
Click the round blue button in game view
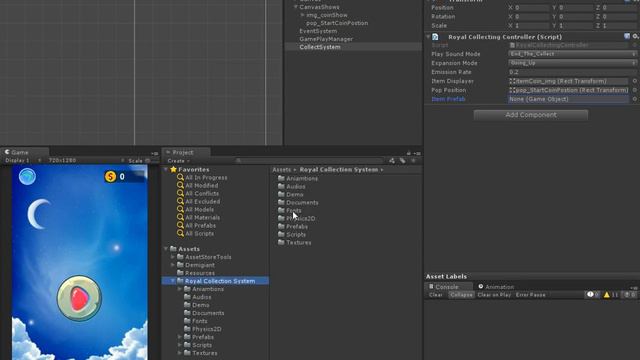[27, 176]
